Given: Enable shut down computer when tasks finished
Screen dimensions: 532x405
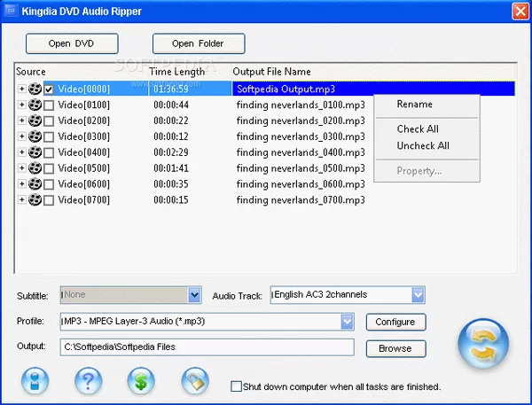Looking at the screenshot, I should coord(236,386).
